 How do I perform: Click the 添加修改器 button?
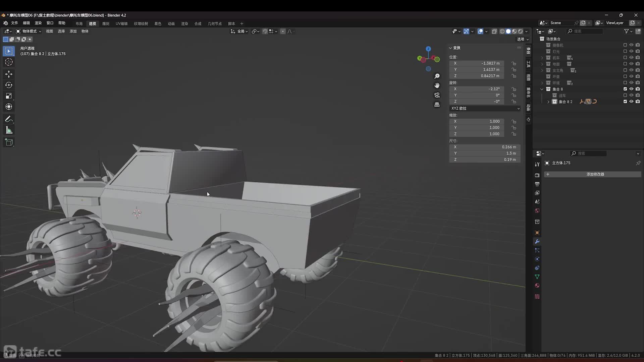coord(592,174)
